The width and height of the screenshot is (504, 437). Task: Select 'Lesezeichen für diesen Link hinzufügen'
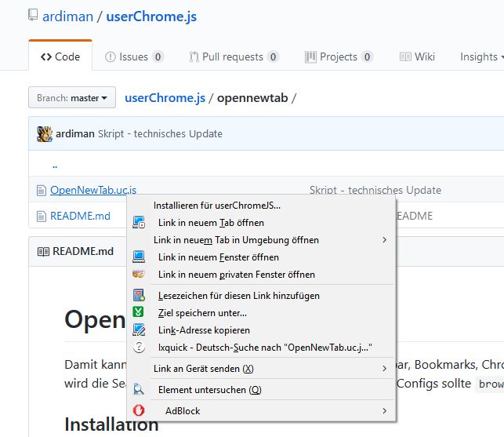tap(261, 296)
